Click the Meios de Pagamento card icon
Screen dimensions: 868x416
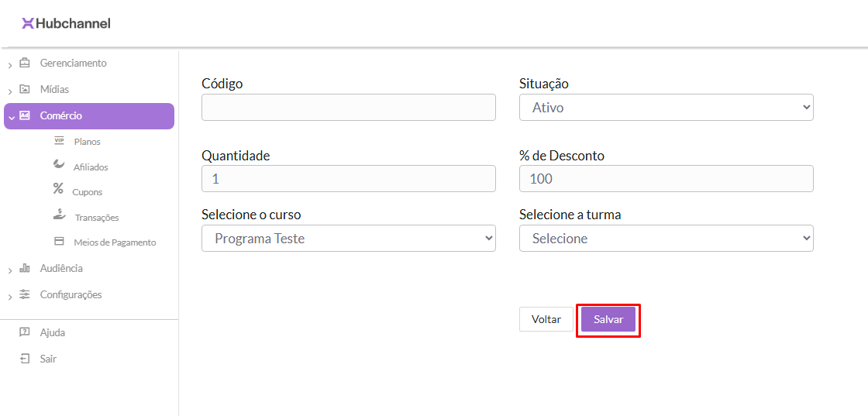pyautogui.click(x=59, y=242)
